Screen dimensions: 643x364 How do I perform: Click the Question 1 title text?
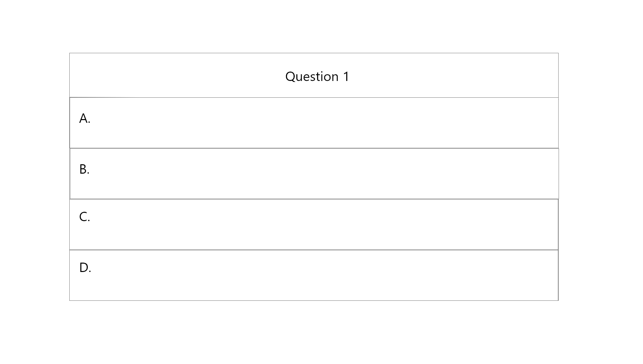(317, 77)
